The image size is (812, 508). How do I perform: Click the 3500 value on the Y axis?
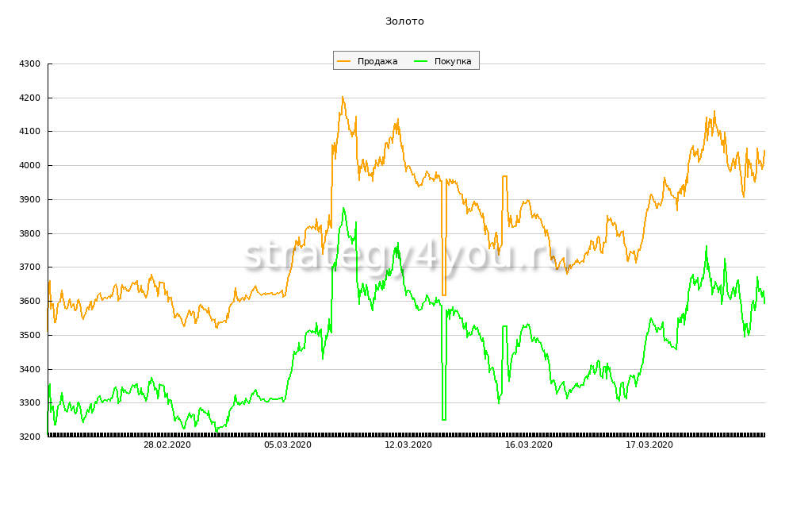pos(29,335)
